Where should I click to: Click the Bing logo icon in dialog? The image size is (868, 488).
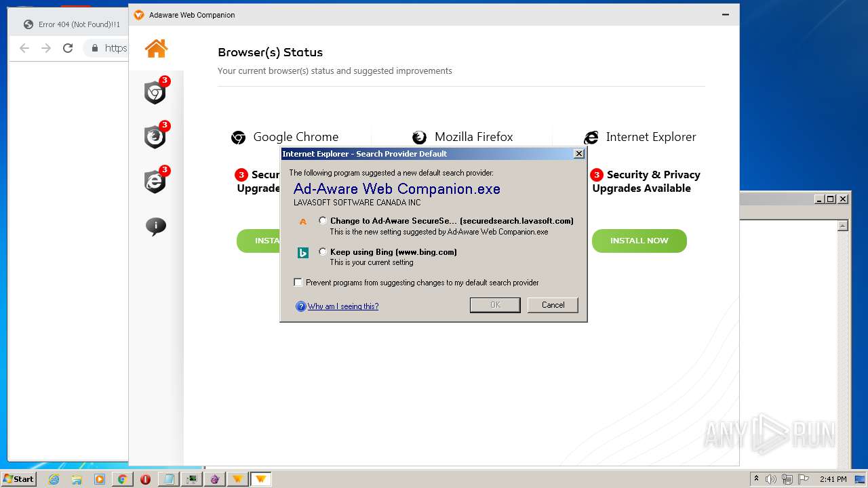[303, 253]
